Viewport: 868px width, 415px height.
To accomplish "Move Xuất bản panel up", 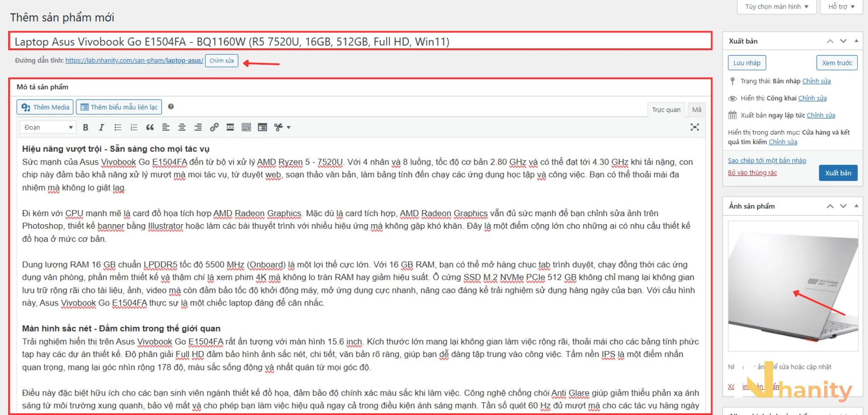I will (x=830, y=41).
